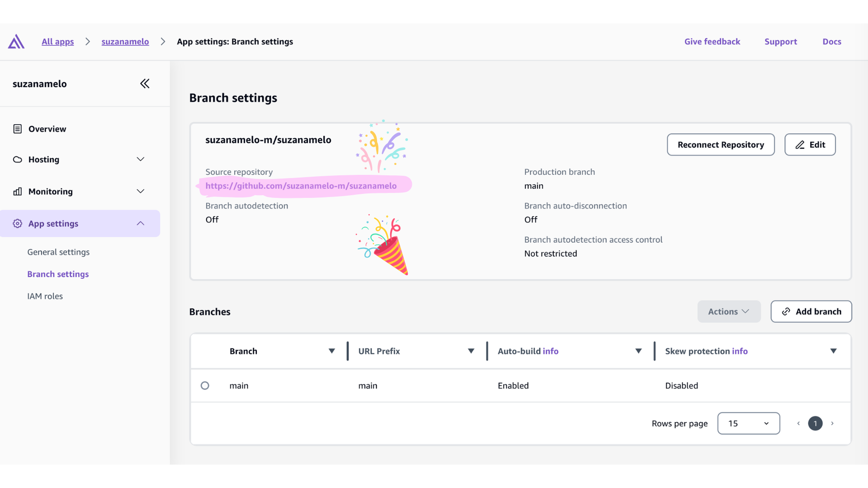This screenshot has height=488, width=868.
Task: Click the Production branch main value
Action: pyautogui.click(x=534, y=186)
